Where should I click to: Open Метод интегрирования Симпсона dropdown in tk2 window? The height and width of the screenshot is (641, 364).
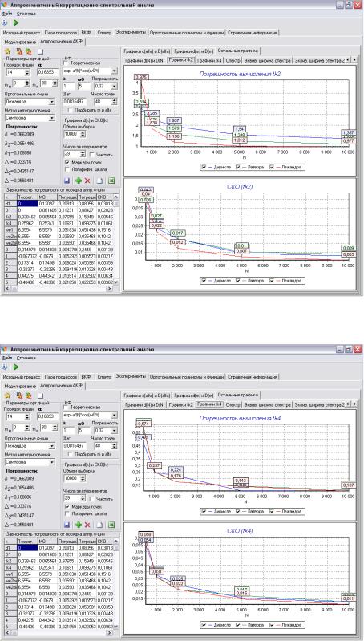tap(52, 118)
